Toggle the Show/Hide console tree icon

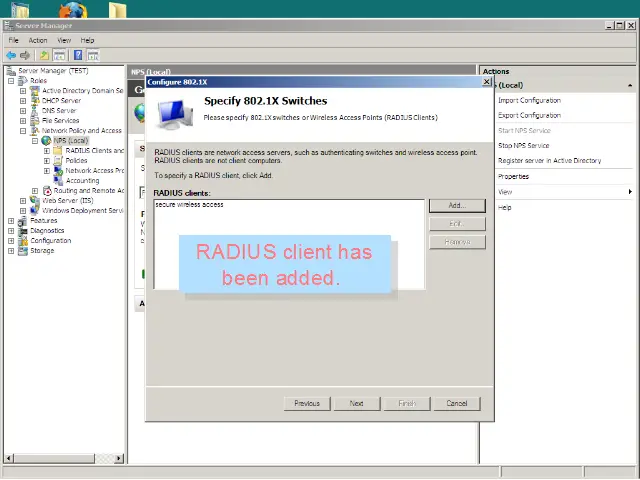pyautogui.click(x=60, y=55)
